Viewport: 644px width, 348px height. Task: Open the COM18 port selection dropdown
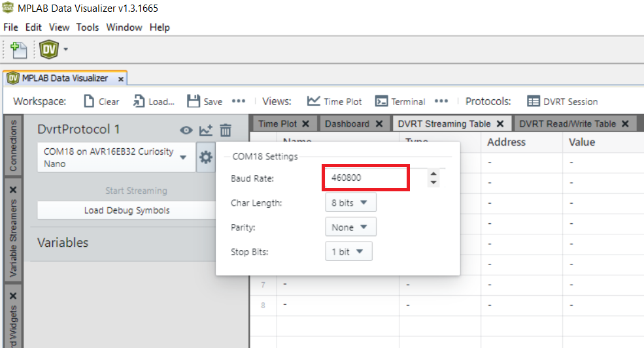tap(116, 157)
